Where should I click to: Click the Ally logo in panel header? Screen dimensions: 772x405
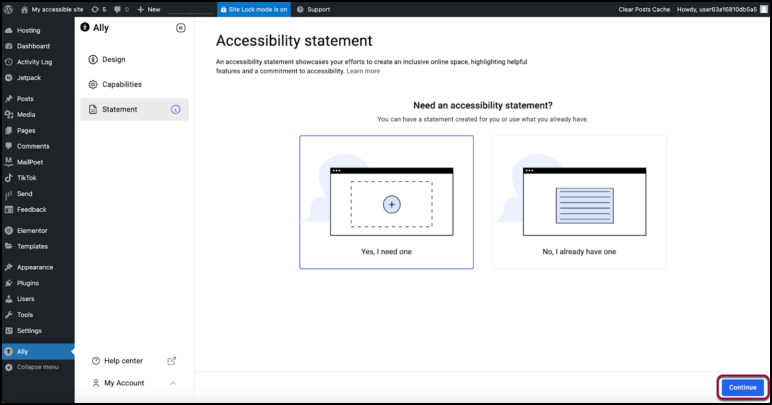point(85,28)
